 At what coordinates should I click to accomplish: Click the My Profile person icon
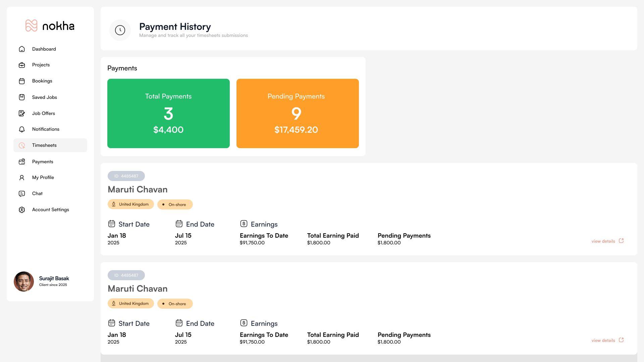[22, 177]
